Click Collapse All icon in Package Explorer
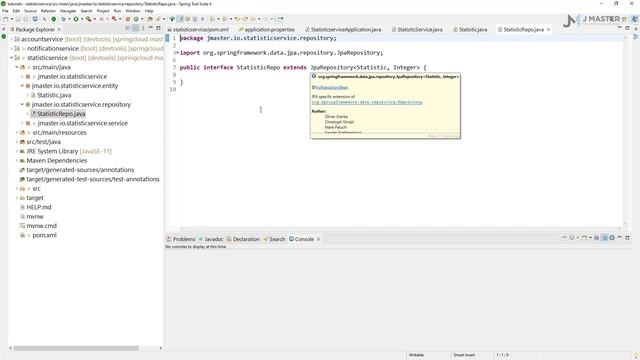Image resolution: width=640 pixels, height=360 pixels. [128, 28]
